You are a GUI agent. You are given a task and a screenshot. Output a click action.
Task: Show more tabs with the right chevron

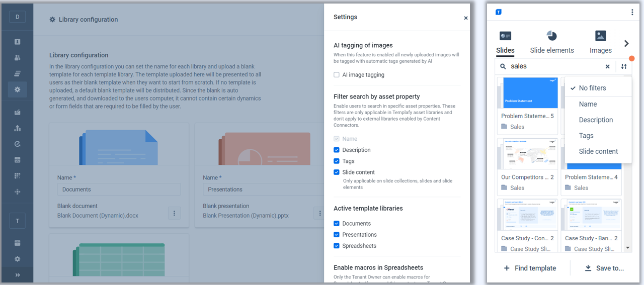coord(626,44)
